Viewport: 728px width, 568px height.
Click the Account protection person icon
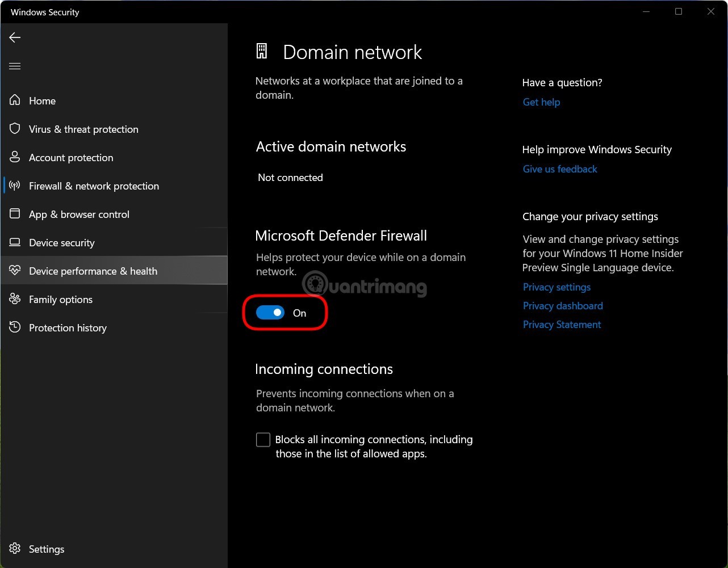point(15,157)
